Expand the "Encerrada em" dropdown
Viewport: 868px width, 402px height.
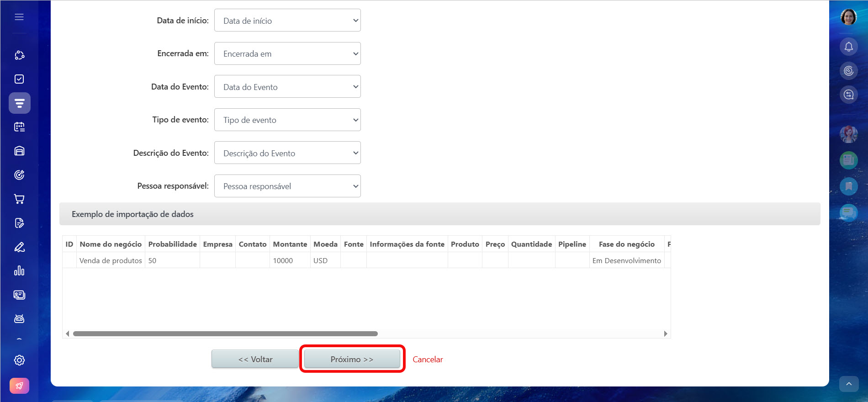click(287, 54)
